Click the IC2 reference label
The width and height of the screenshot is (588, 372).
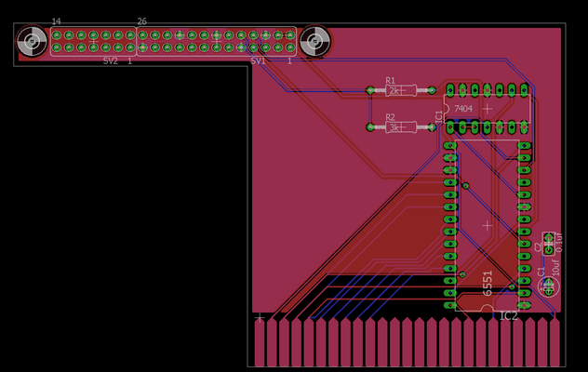click(x=509, y=316)
